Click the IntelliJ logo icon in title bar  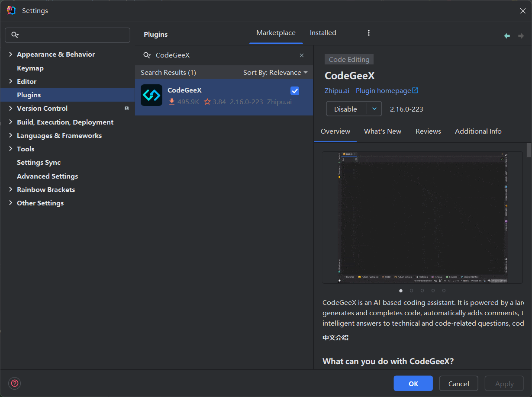[11, 10]
